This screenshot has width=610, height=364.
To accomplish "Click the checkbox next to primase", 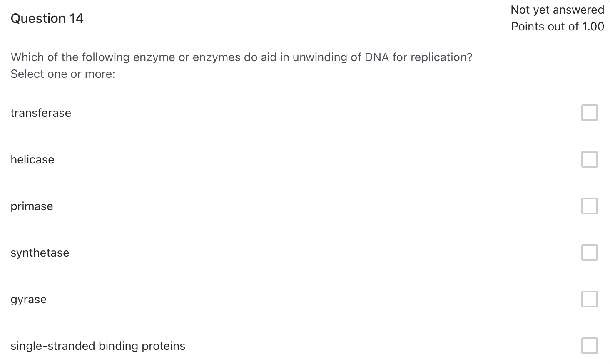I will pyautogui.click(x=589, y=206).
